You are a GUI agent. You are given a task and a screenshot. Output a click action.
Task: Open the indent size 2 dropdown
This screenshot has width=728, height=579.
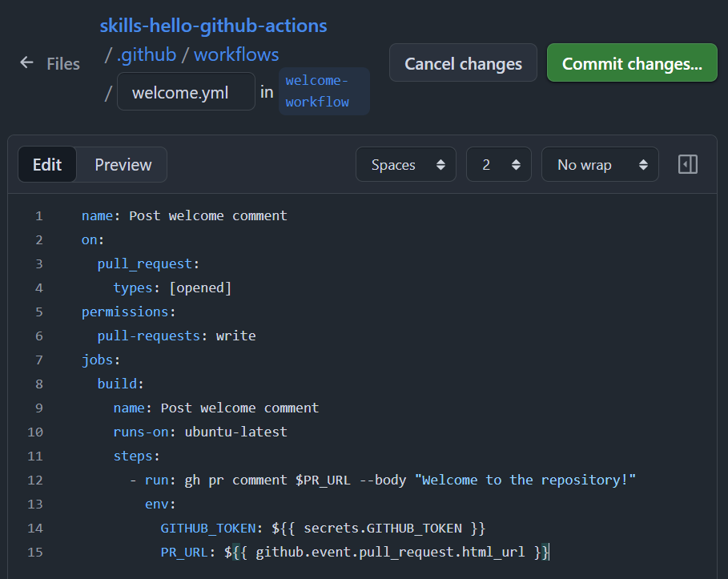(498, 165)
